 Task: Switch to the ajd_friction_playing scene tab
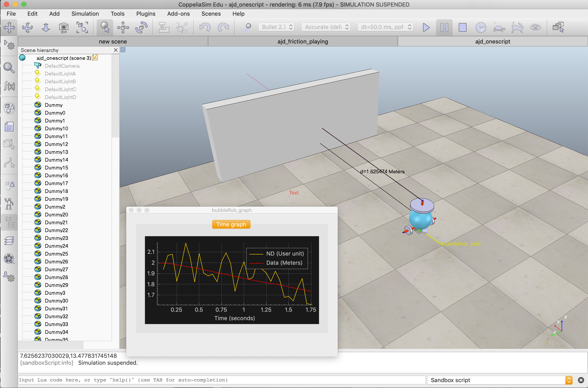302,42
